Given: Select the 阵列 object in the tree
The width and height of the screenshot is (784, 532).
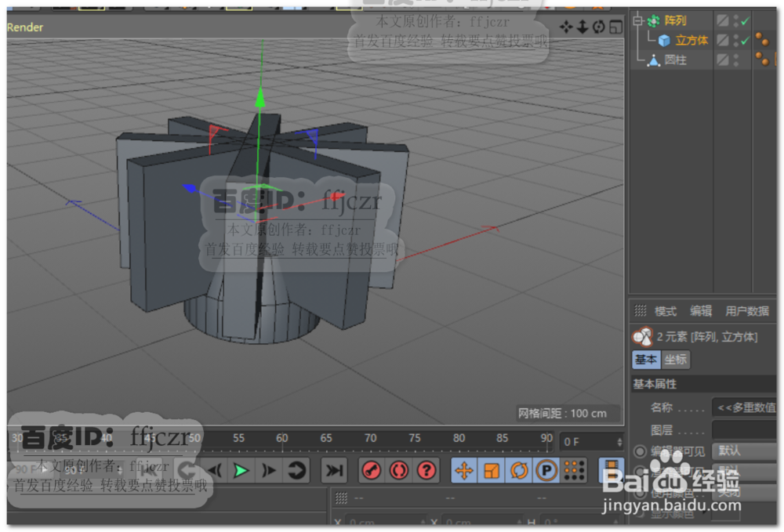Looking at the screenshot, I should pyautogui.click(x=675, y=21).
